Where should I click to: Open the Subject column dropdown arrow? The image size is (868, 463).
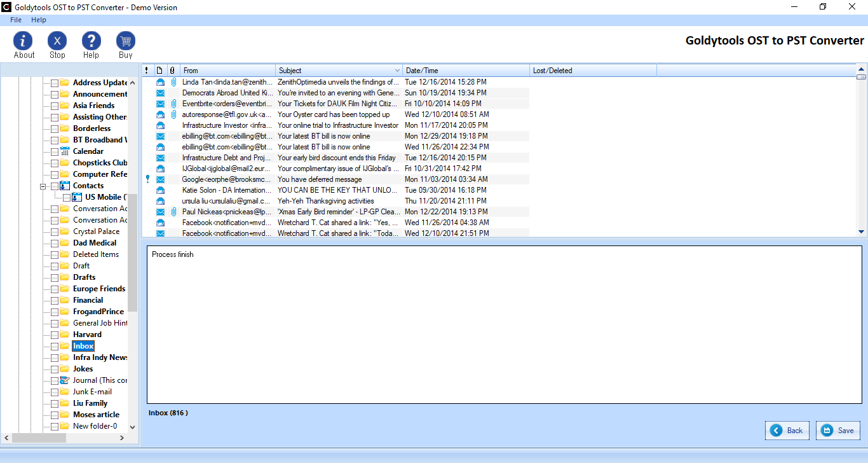[397, 71]
